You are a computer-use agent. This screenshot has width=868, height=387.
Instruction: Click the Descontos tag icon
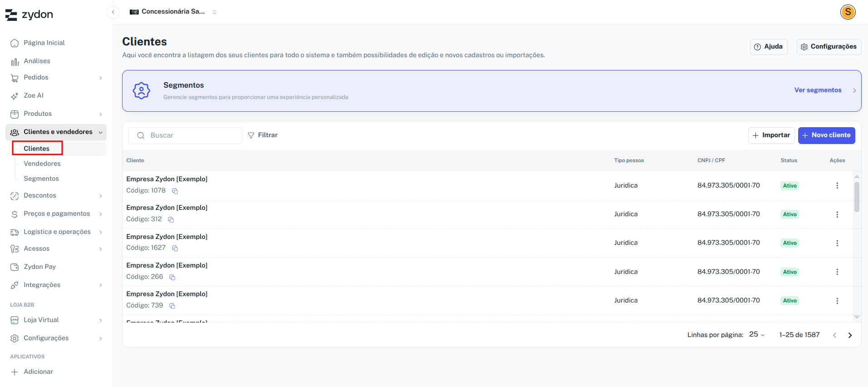coord(15,196)
